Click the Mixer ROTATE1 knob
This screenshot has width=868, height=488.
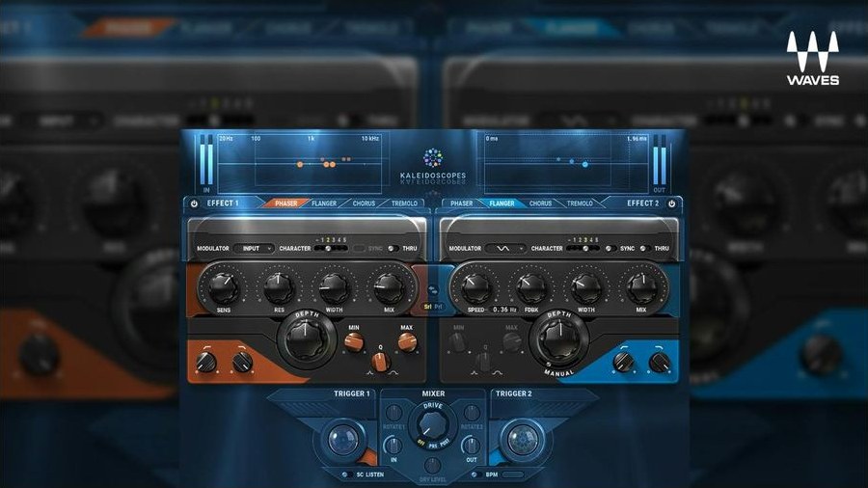coord(393,412)
